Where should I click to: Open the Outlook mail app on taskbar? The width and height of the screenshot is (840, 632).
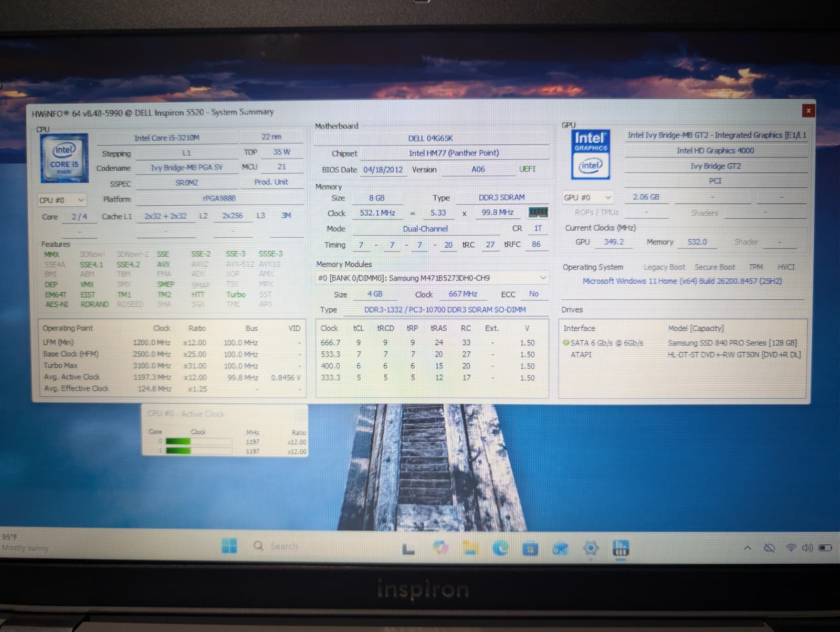coord(560,549)
